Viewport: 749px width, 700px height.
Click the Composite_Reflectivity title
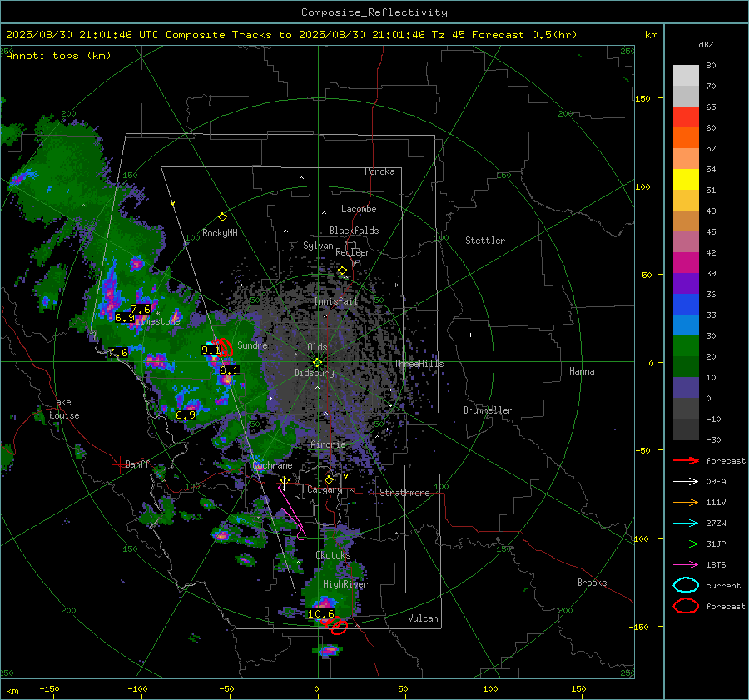click(x=374, y=12)
